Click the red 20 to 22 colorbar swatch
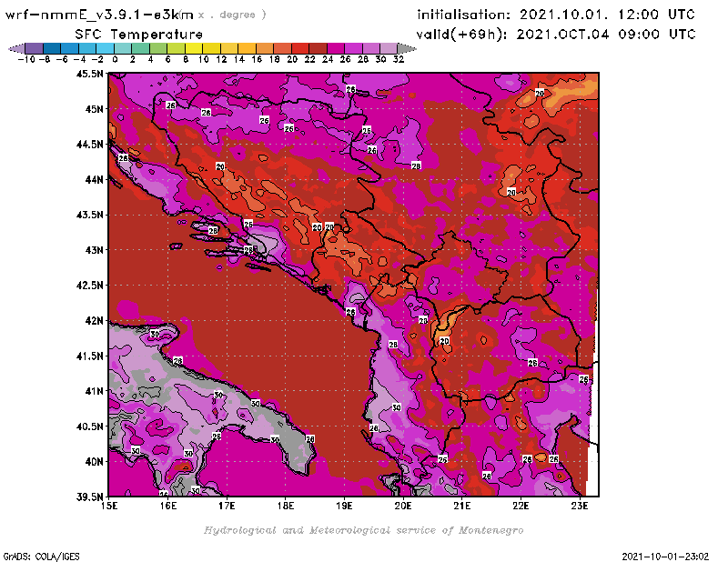Image resolution: width=728 pixels, height=562 pixels. coord(300,48)
